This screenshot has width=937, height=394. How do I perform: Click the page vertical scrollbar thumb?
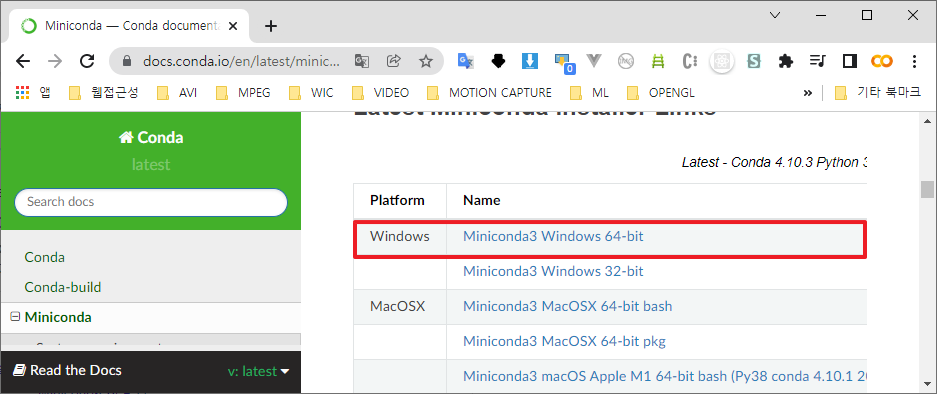[927, 189]
